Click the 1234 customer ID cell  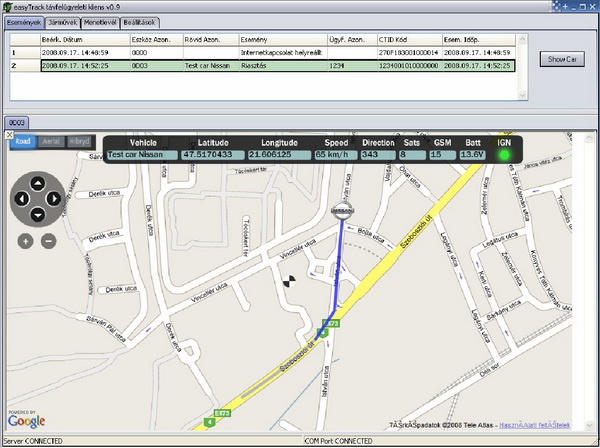[352, 66]
